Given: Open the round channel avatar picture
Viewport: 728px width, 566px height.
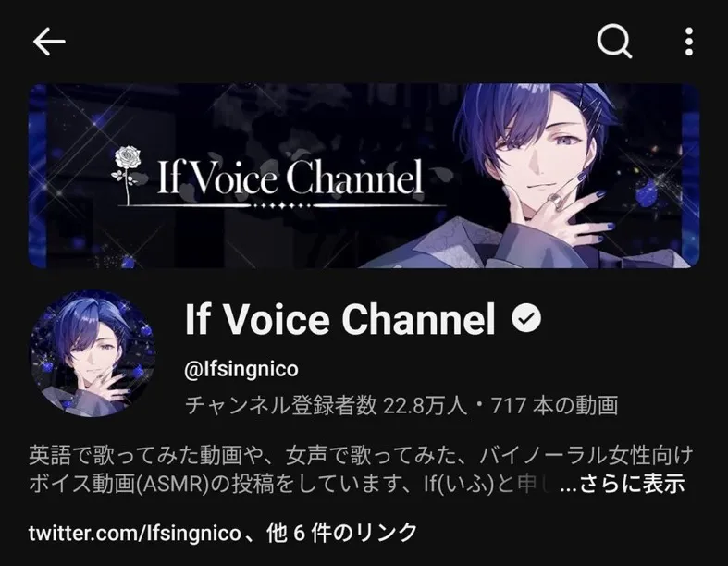Looking at the screenshot, I should [93, 353].
